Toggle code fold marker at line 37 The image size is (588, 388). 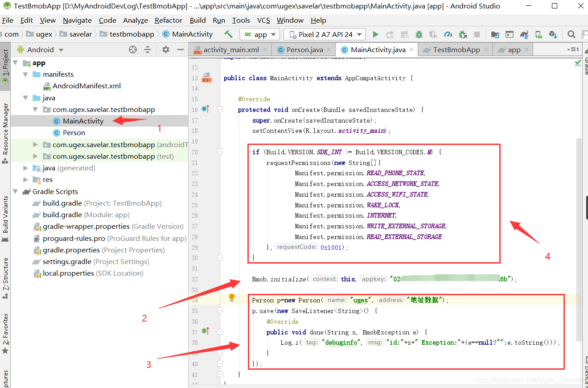click(x=220, y=332)
